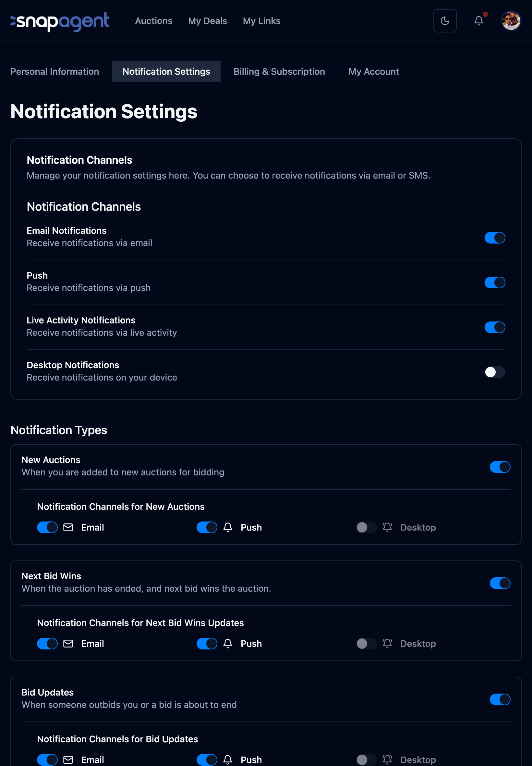Open the notifications bell in the header
This screenshot has width=532, height=766.
coord(479,21)
